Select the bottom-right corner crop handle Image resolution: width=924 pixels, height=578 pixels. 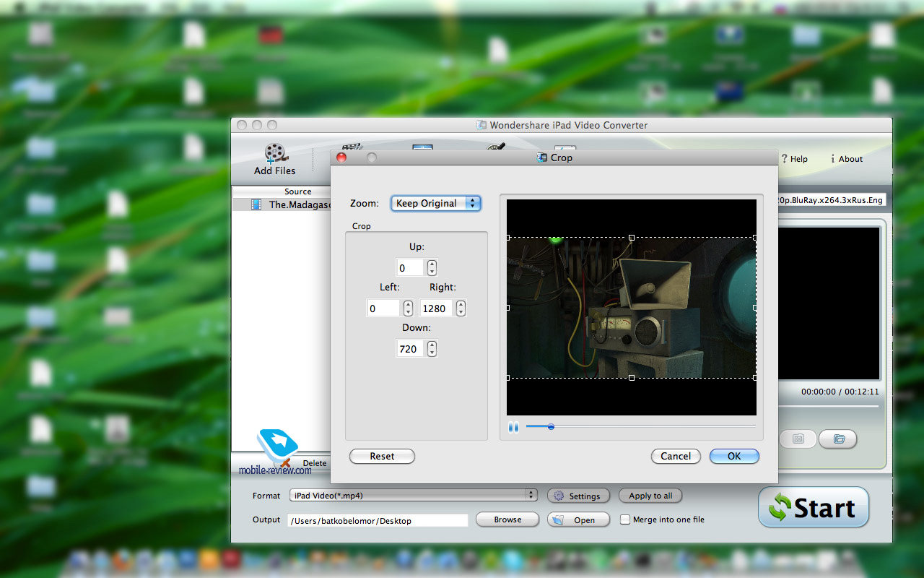point(755,378)
